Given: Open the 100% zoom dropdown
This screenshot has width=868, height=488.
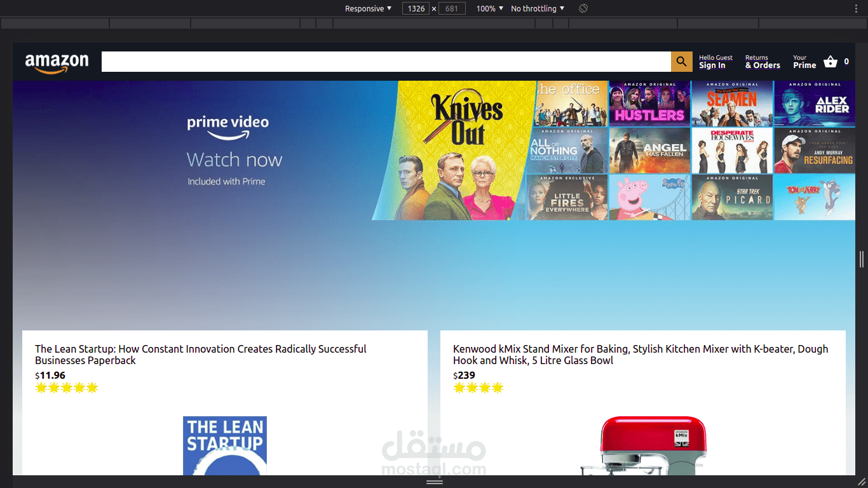Looking at the screenshot, I should coord(490,8).
